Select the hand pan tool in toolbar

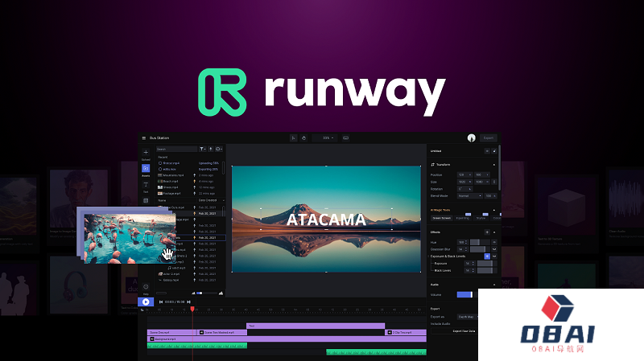[304, 138]
